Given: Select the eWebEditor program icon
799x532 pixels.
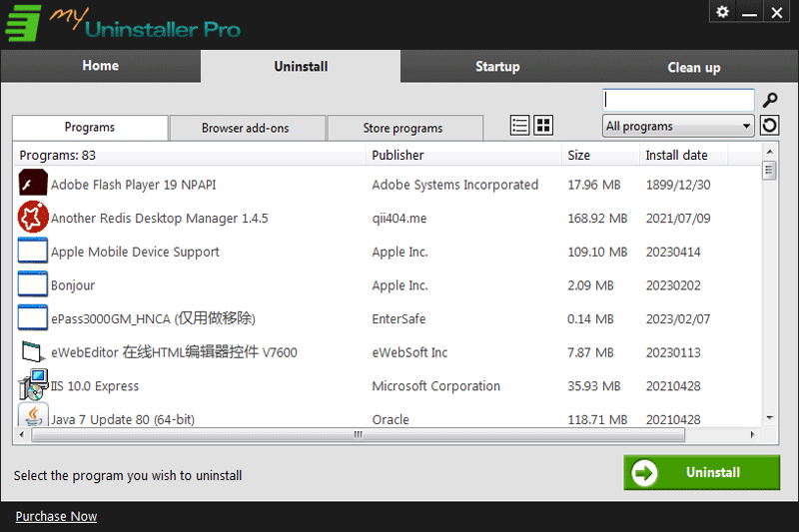Looking at the screenshot, I should point(32,351).
